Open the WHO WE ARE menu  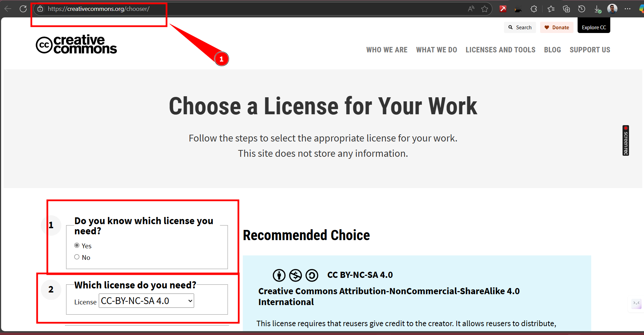(x=387, y=50)
